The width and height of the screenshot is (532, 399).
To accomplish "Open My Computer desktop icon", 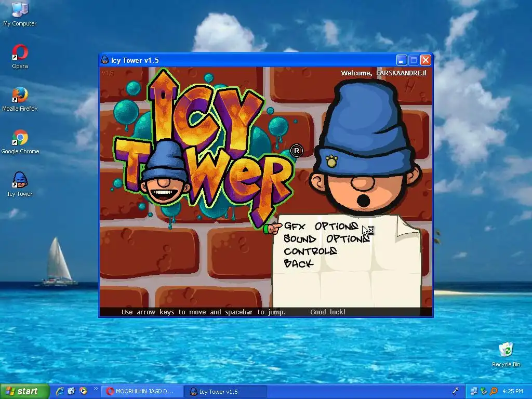I will (20, 14).
